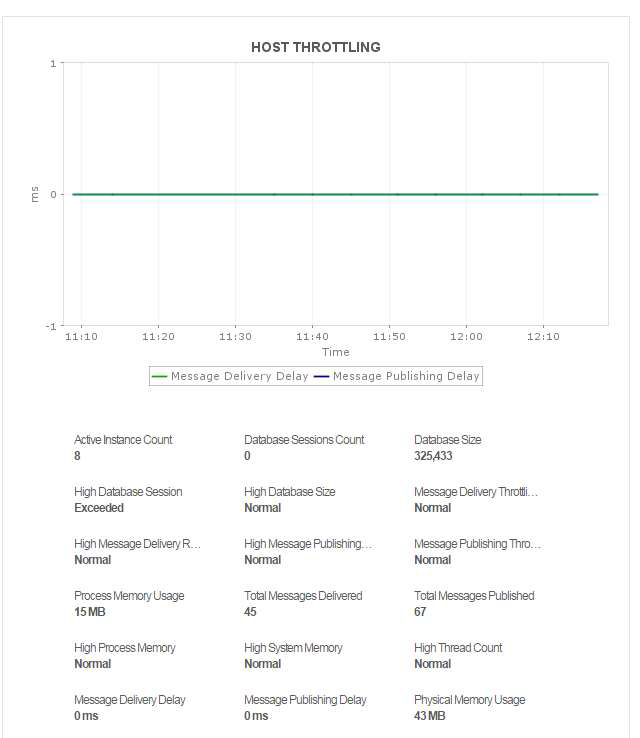This screenshot has height=738, width=640.
Task: Click the High Database Session Exceeded status
Action: [99, 508]
